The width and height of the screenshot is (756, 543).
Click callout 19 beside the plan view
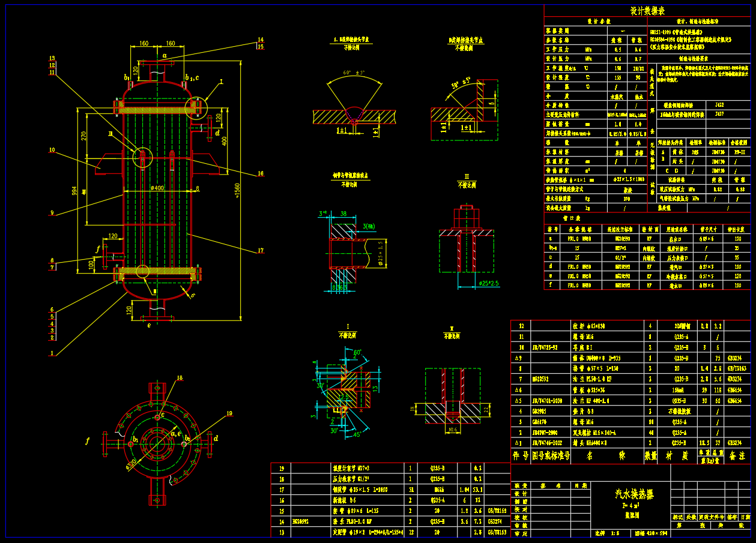pos(228,413)
